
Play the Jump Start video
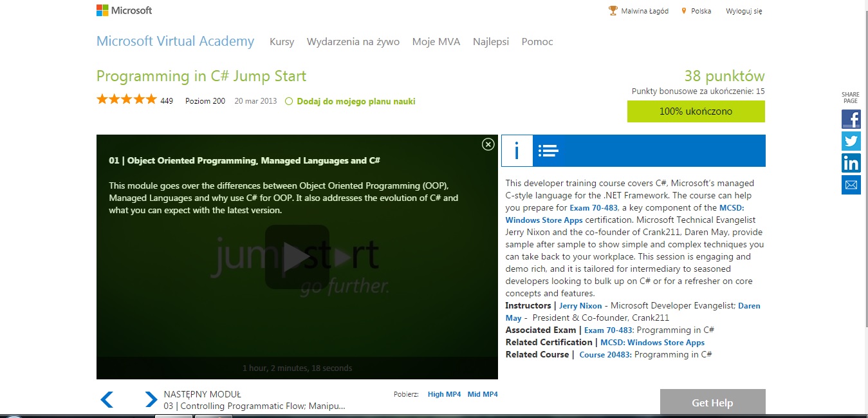tap(297, 257)
